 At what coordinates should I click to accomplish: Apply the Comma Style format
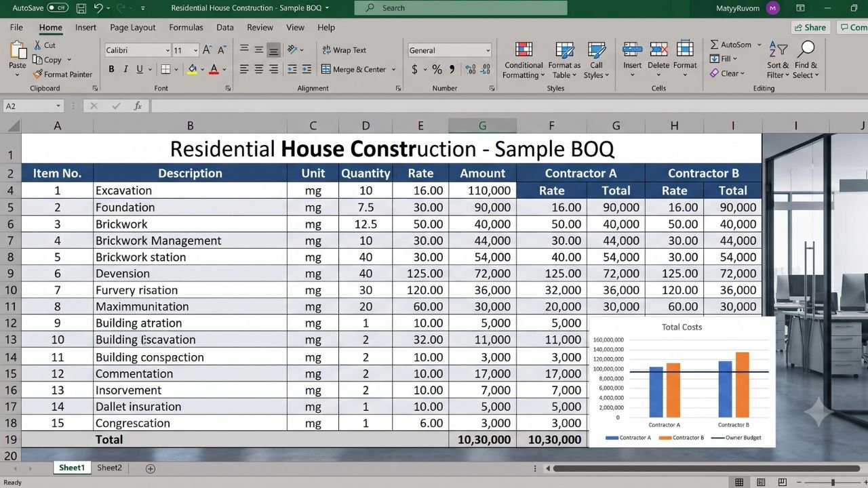click(452, 70)
